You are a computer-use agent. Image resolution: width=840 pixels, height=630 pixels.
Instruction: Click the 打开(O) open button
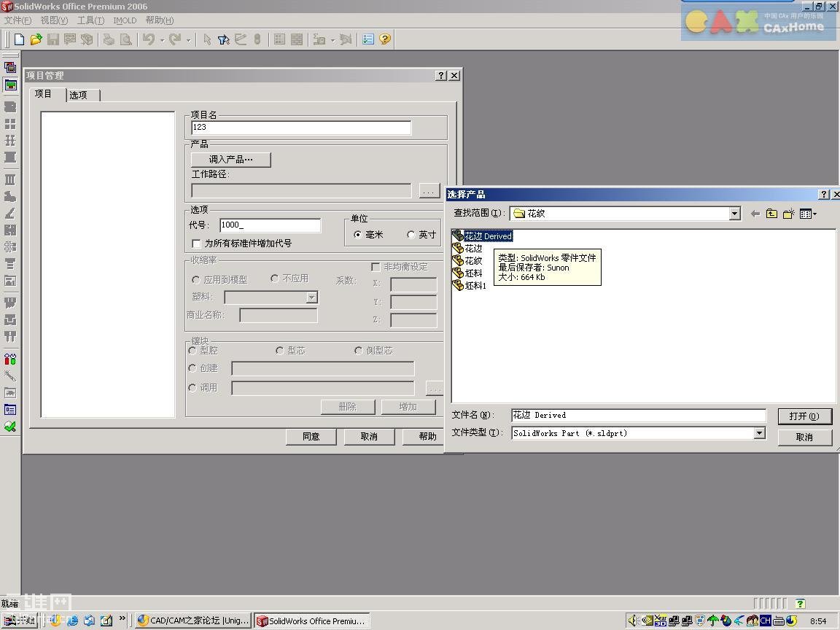(x=805, y=416)
